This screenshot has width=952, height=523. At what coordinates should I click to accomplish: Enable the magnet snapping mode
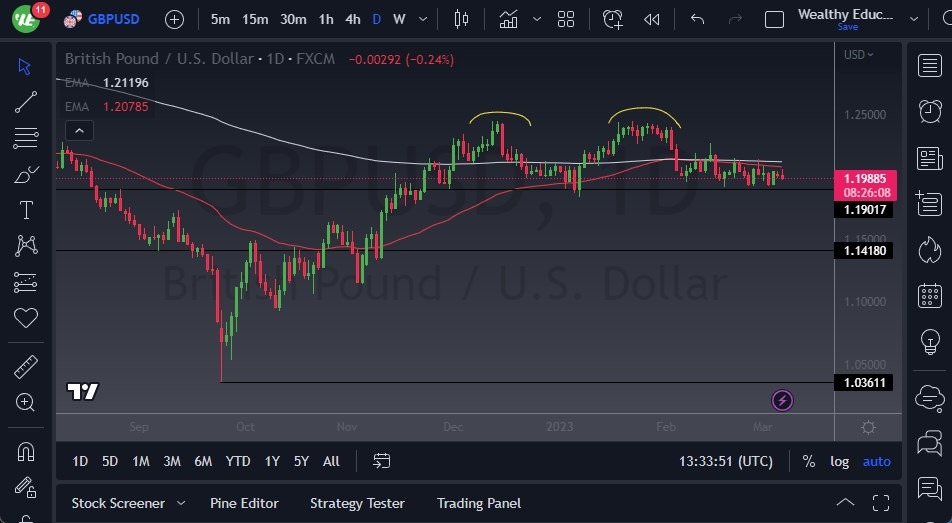click(x=26, y=450)
